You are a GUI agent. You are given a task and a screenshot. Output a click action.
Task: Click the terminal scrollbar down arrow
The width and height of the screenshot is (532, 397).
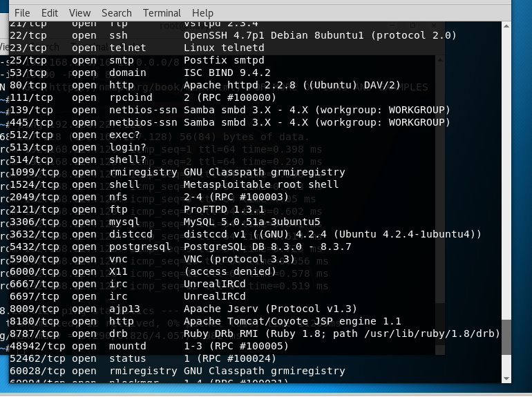click(506, 378)
